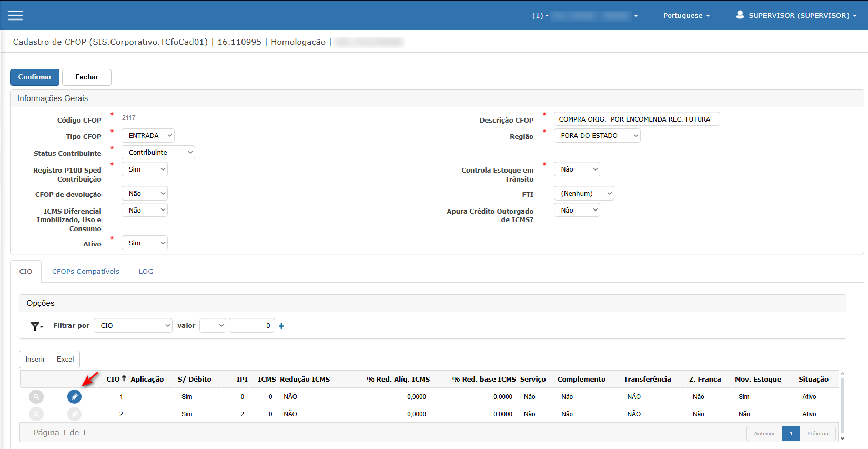Sort by Transferência column header
This screenshot has width=868, height=449.
[x=648, y=379]
